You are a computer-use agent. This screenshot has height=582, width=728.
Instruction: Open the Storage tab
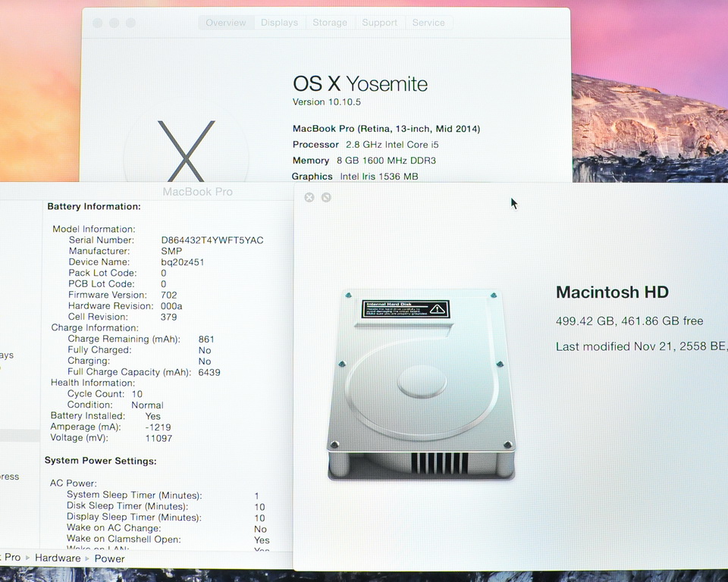(x=330, y=23)
